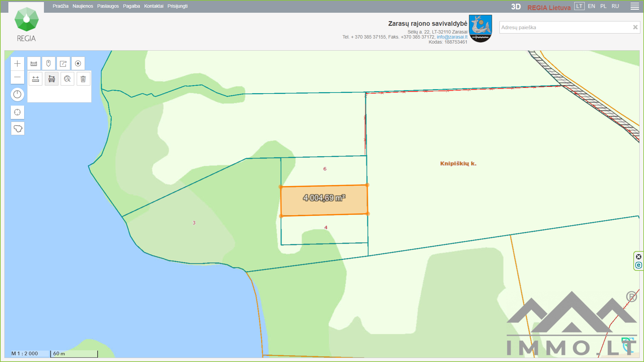
Task: Click the REGIA logo
Action: (26, 24)
